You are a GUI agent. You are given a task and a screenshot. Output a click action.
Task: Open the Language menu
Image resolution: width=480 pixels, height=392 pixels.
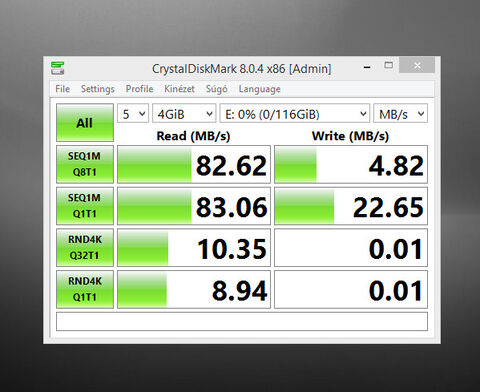tap(259, 89)
